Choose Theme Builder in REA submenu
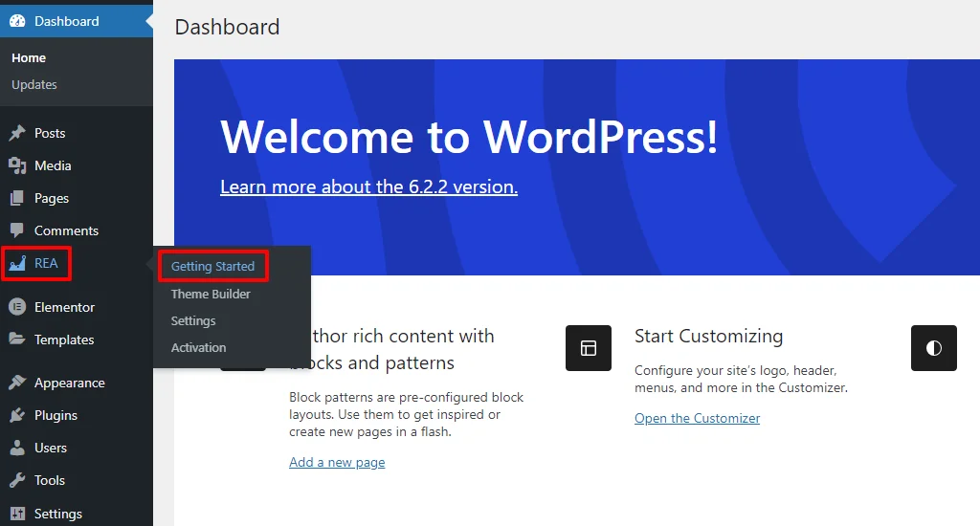Screen dimensions: 980x526 211,294
